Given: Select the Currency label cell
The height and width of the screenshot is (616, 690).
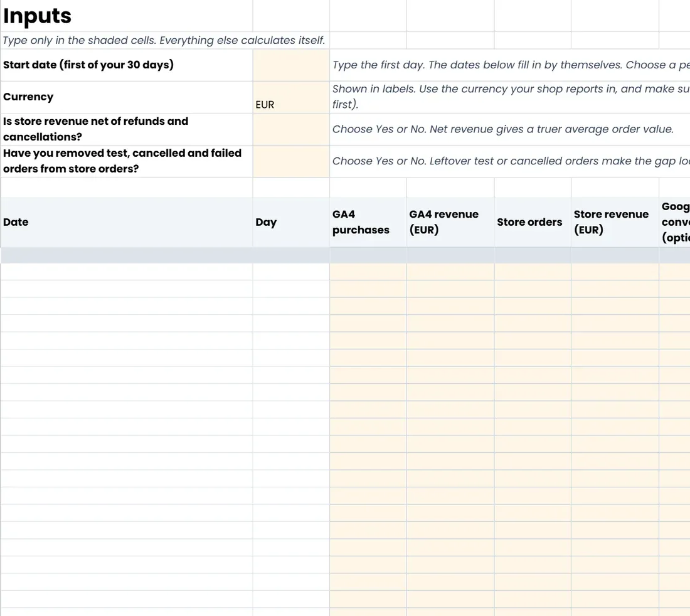Looking at the screenshot, I should pyautogui.click(x=126, y=97).
